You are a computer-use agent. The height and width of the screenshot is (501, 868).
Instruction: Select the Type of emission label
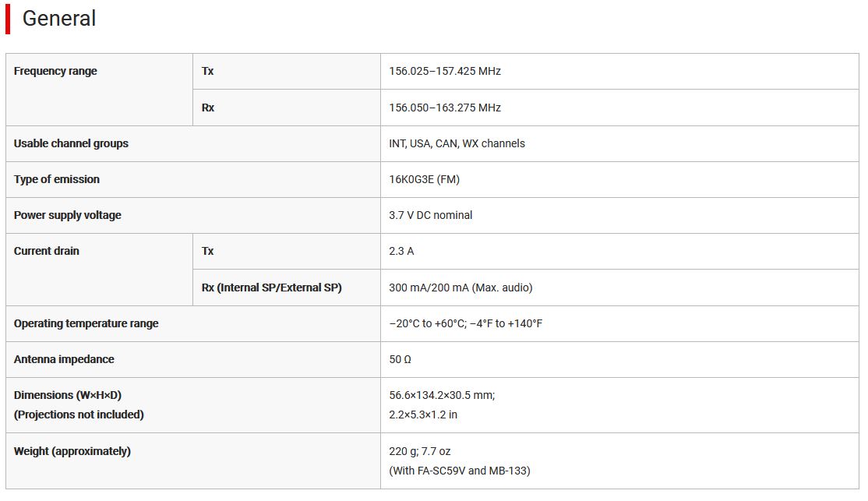[x=57, y=179]
